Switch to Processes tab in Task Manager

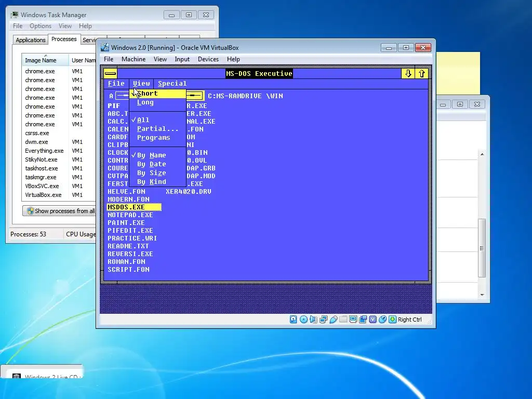[x=64, y=39]
